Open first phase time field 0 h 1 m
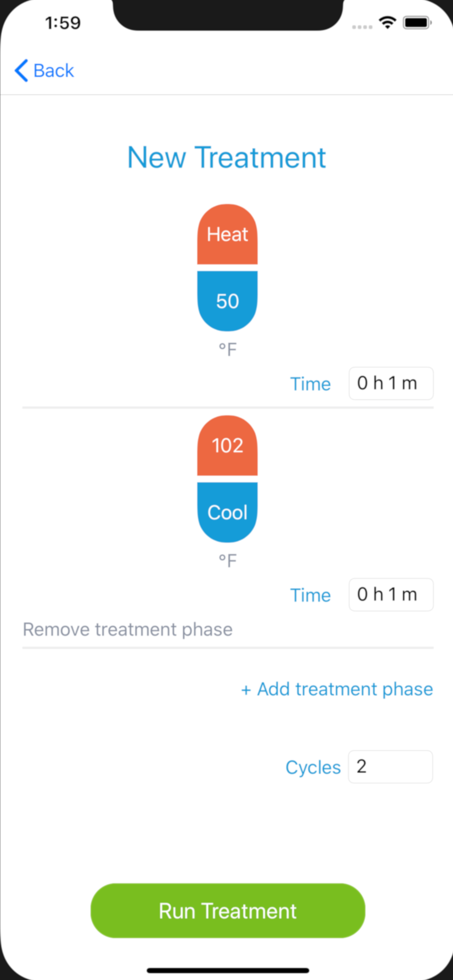This screenshot has height=980, width=453. (391, 383)
